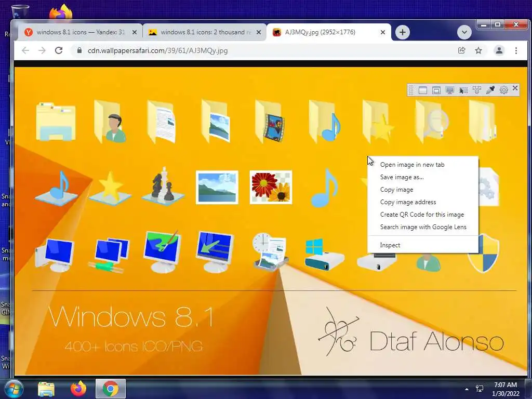The width and height of the screenshot is (532, 399).
Task: Click the taskbar clock showing 7:07 AM
Action: [x=506, y=389]
